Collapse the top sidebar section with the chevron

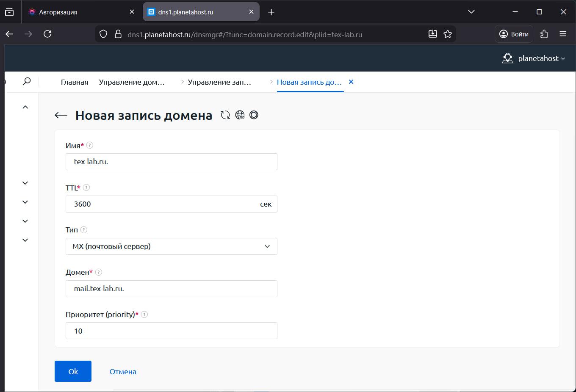tap(25, 106)
